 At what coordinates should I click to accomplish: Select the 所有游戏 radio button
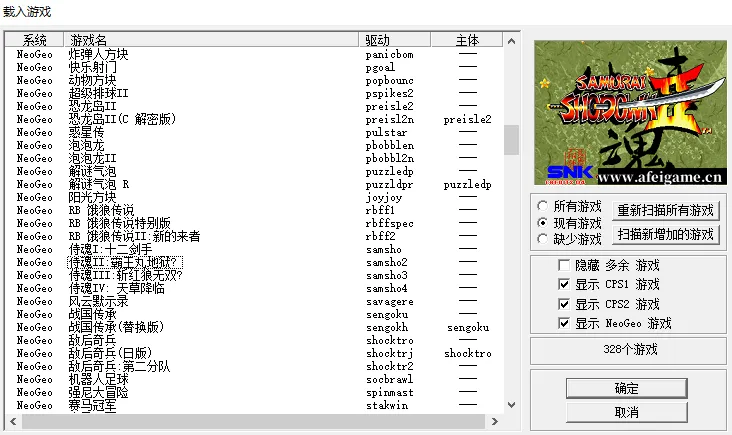coord(543,206)
